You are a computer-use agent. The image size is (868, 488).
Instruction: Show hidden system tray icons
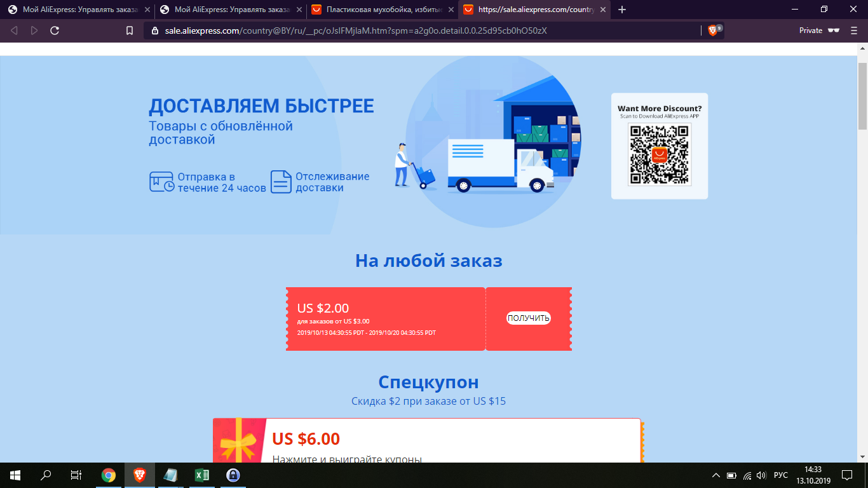[715, 475]
